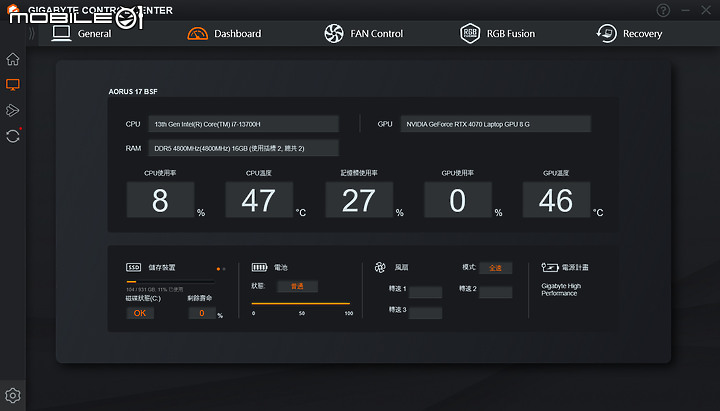Click the RAM DDR5 4800MHz field

[x=243, y=148]
